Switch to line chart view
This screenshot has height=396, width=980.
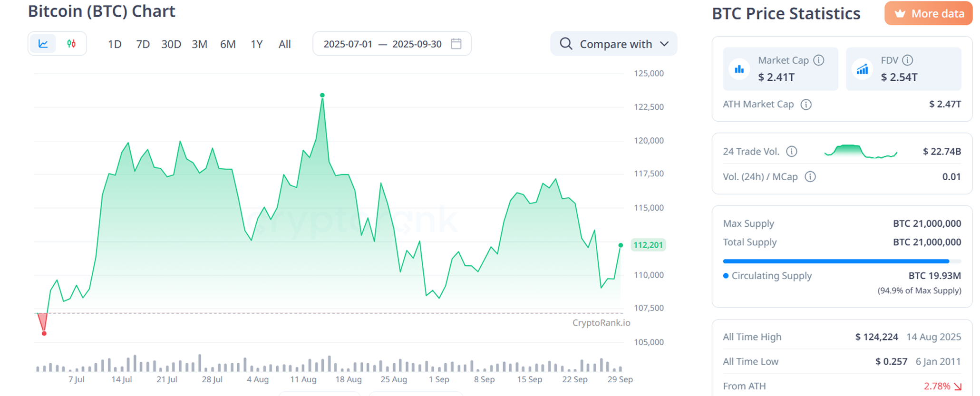pyautogui.click(x=43, y=44)
